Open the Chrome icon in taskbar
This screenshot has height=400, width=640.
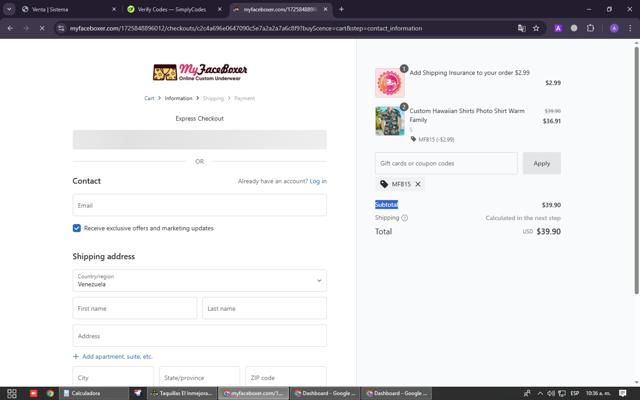[50, 393]
